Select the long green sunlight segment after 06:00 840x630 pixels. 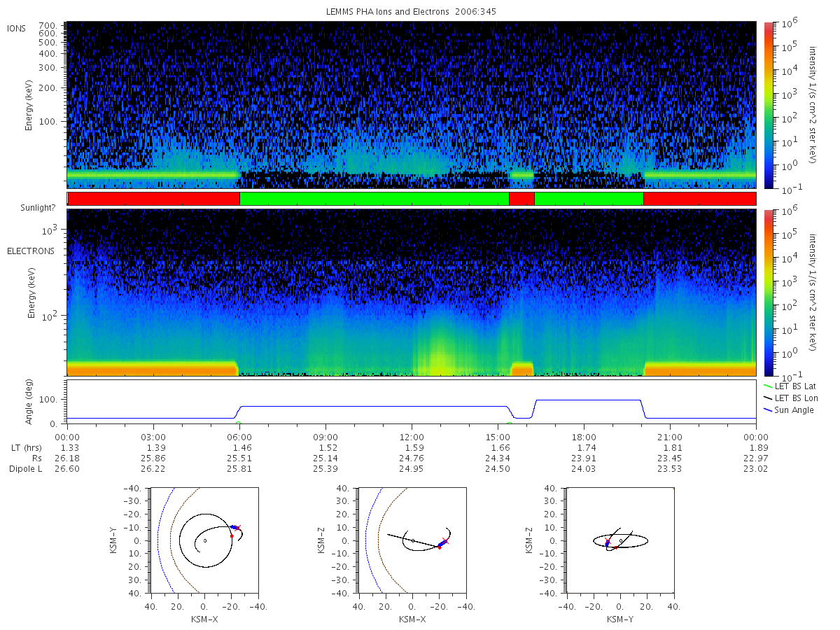click(x=374, y=199)
